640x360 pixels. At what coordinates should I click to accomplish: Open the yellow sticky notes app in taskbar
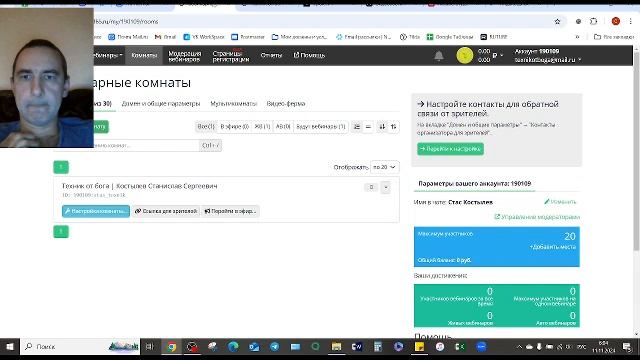tap(419, 347)
